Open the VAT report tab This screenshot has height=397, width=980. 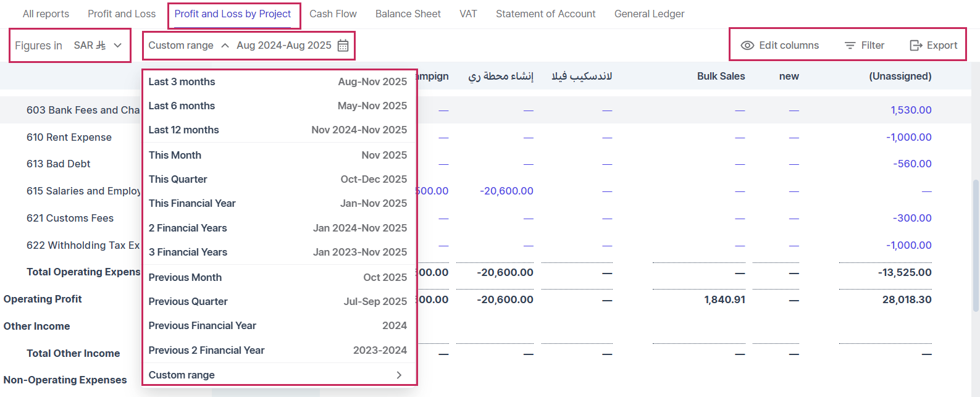pyautogui.click(x=468, y=14)
